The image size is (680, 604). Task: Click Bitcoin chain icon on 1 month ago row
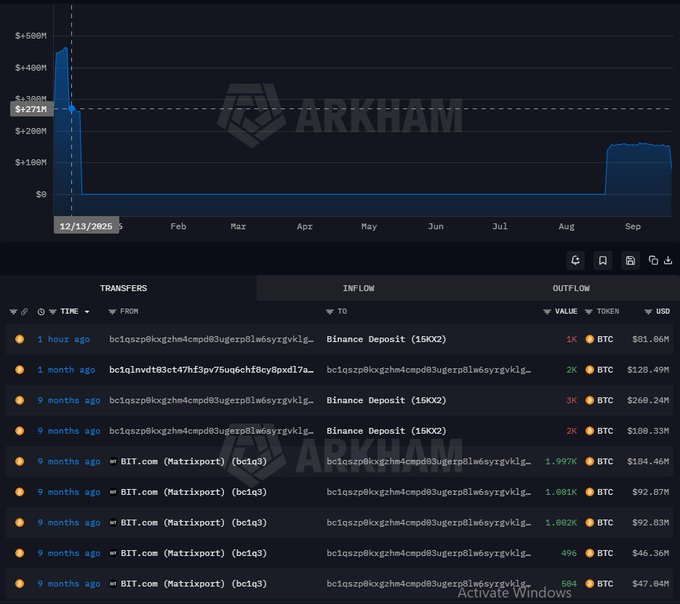20,369
